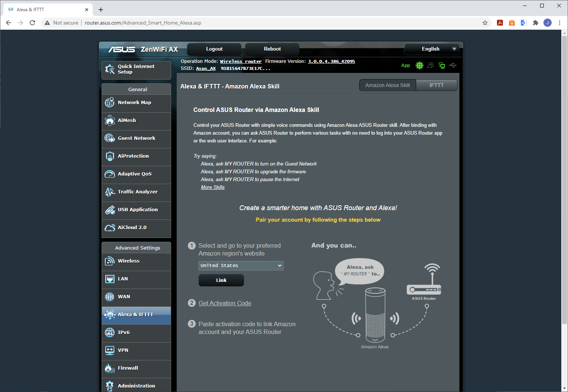The image size is (568, 392).
Task: Click the text 'Pair your account by following the steps below'
Action: coord(318,220)
